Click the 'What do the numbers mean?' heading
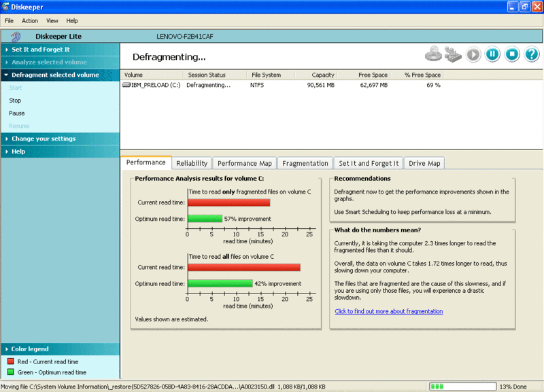 click(x=377, y=230)
